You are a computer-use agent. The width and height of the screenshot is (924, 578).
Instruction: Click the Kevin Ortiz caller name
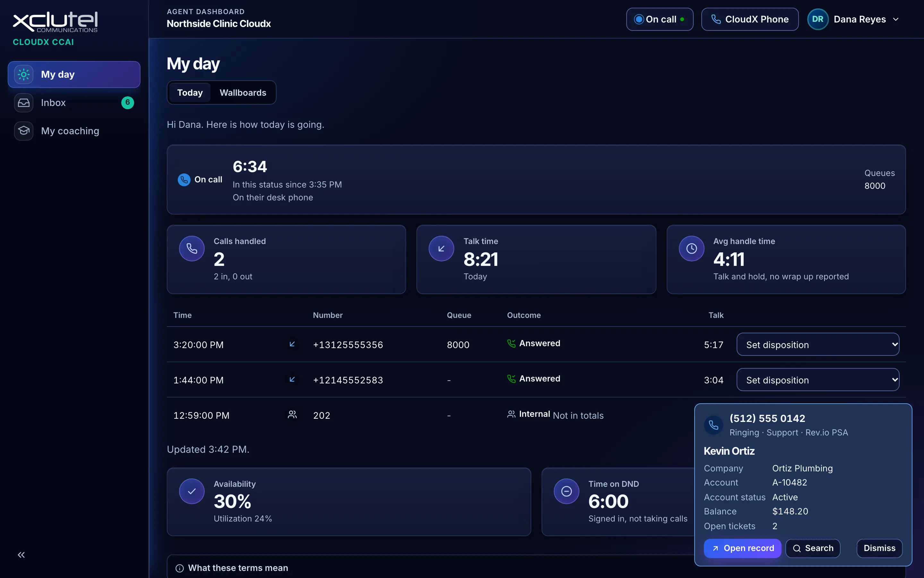click(729, 451)
